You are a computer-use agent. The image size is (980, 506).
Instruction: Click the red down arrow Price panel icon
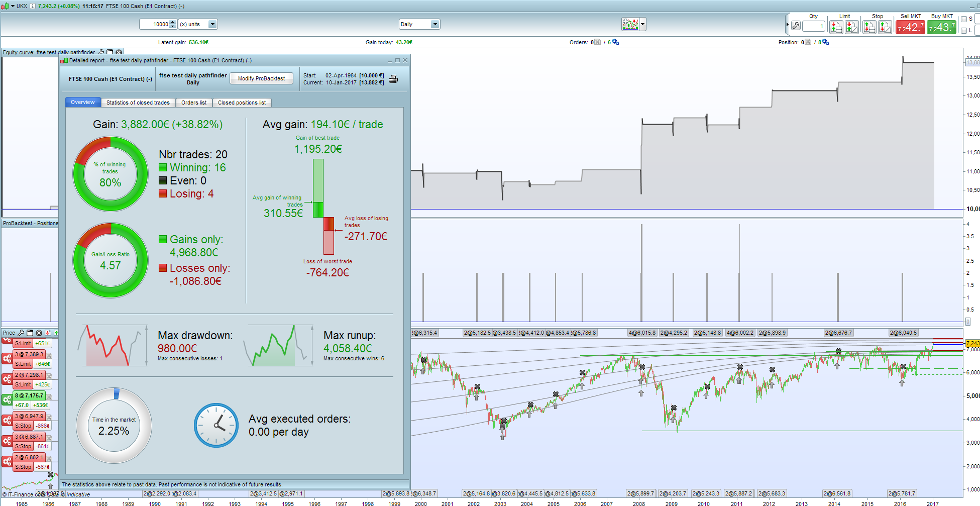(48, 333)
